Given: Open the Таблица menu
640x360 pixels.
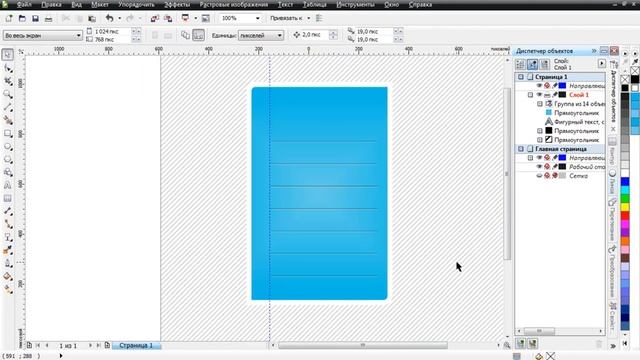Looking at the screenshot, I should 315,4.
